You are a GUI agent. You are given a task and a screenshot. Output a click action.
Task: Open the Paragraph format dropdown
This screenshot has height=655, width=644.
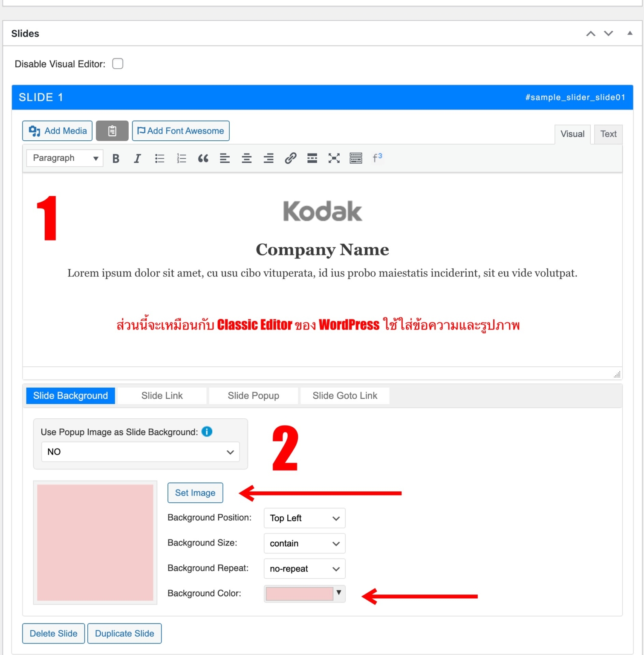coord(65,158)
